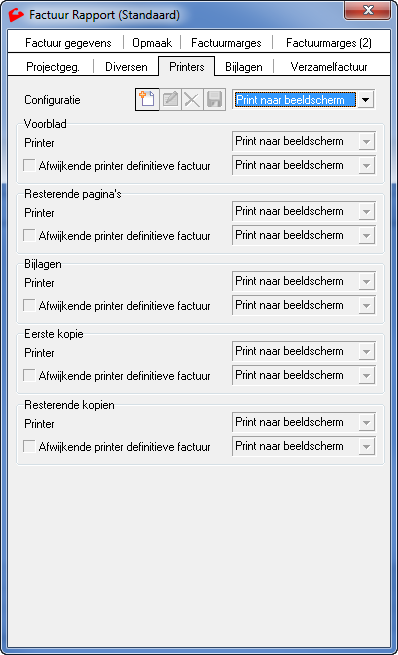Save the configuration with the floppy icon
The height and width of the screenshot is (655, 398).
tap(214, 100)
